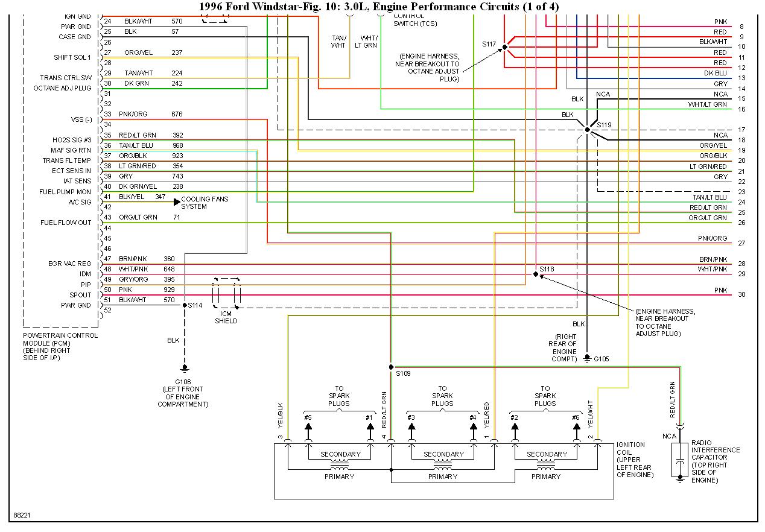This screenshot has height=532, width=765.
Task: Click the COOLING FANS SYSTEM reference arrow
Action: tap(176, 202)
